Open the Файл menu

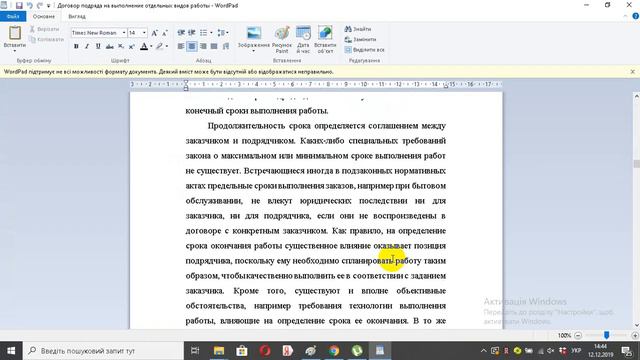13,16
